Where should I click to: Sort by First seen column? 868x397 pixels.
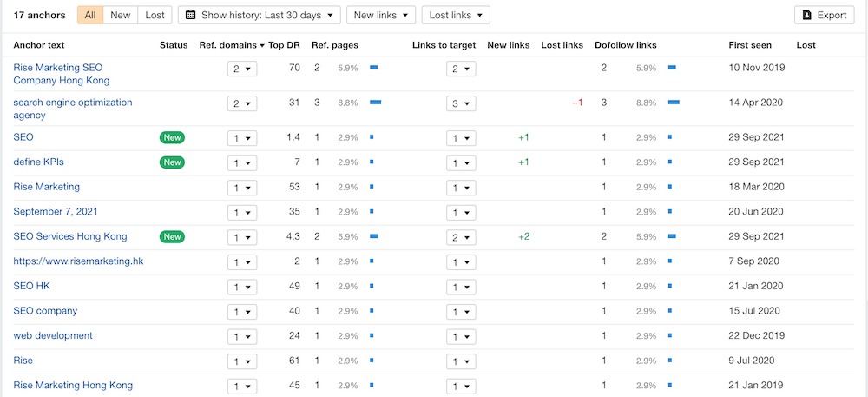[750, 45]
